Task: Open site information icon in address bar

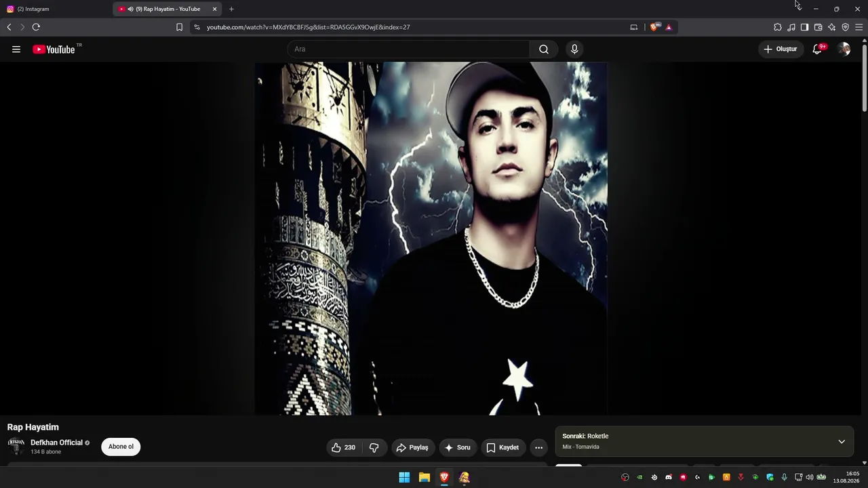Action: click(197, 27)
